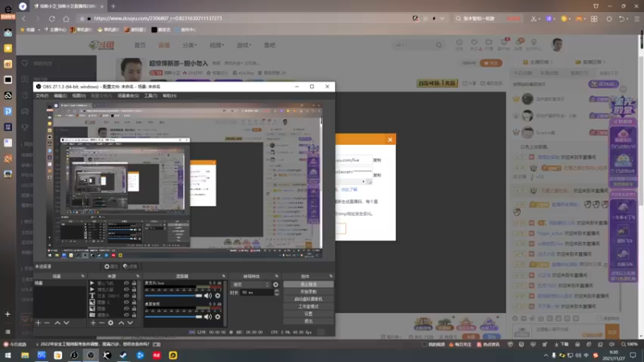The height and width of the screenshot is (362, 644).
Task: Go to browser home page
Action: point(66,19)
